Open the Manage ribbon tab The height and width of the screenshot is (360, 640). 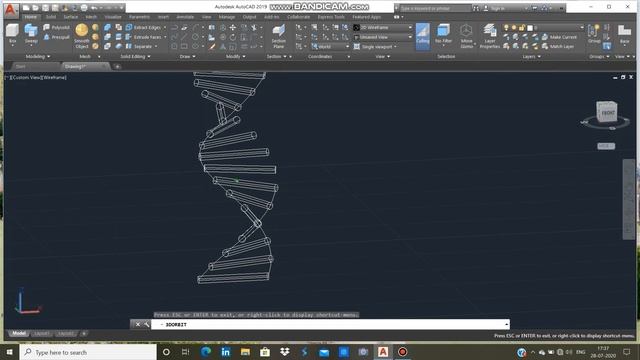click(x=227, y=17)
